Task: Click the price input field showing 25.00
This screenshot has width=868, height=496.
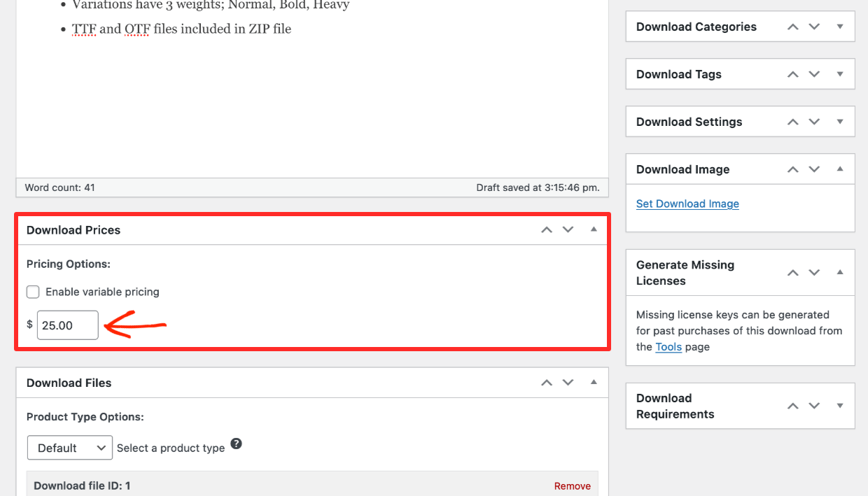Action: [x=68, y=325]
